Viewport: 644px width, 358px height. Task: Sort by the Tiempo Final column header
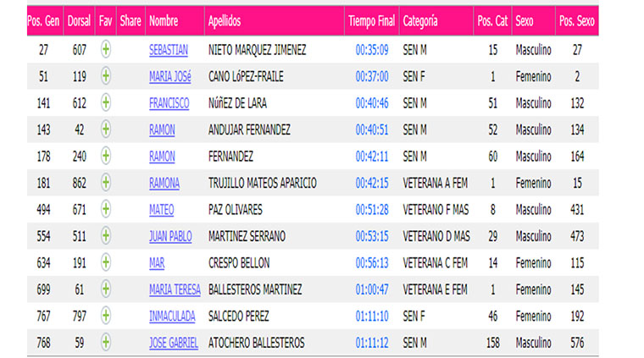(x=372, y=21)
